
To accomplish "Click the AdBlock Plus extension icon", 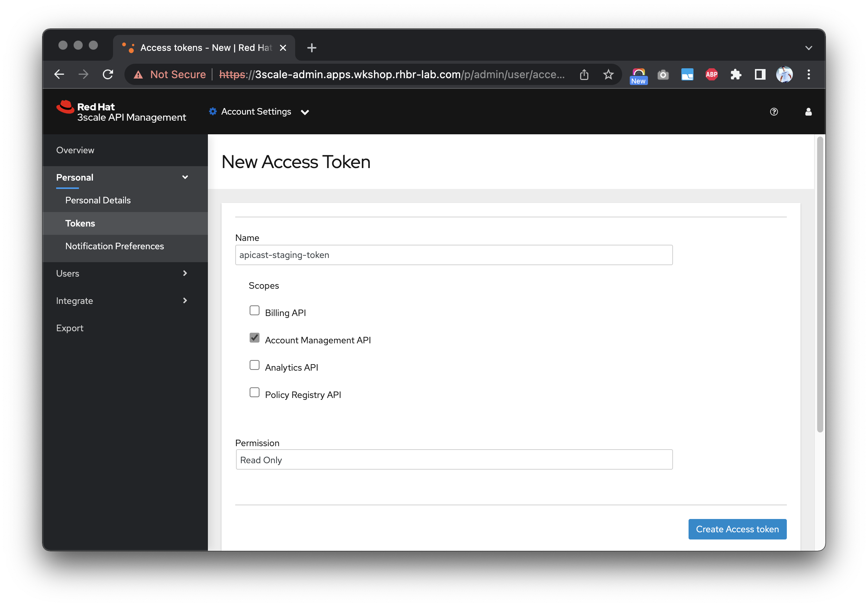I will tap(711, 74).
